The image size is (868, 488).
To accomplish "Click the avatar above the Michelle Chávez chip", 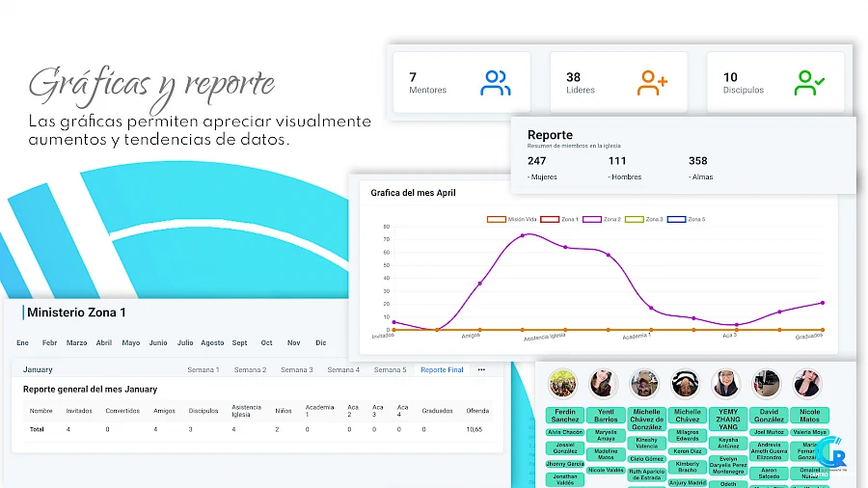I will tap(686, 384).
